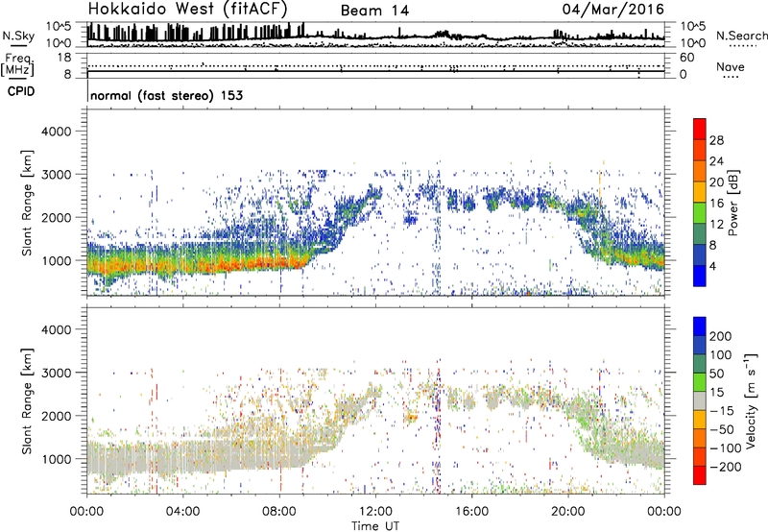The image size is (768, 532).
Task: Pick the light green power colorbar segment
Action: [700, 213]
